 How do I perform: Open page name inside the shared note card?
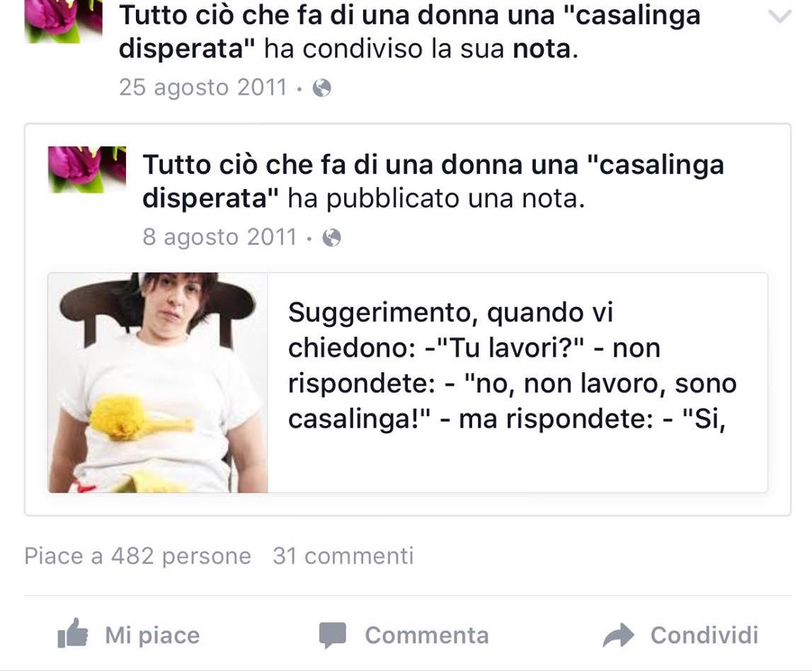tap(433, 181)
